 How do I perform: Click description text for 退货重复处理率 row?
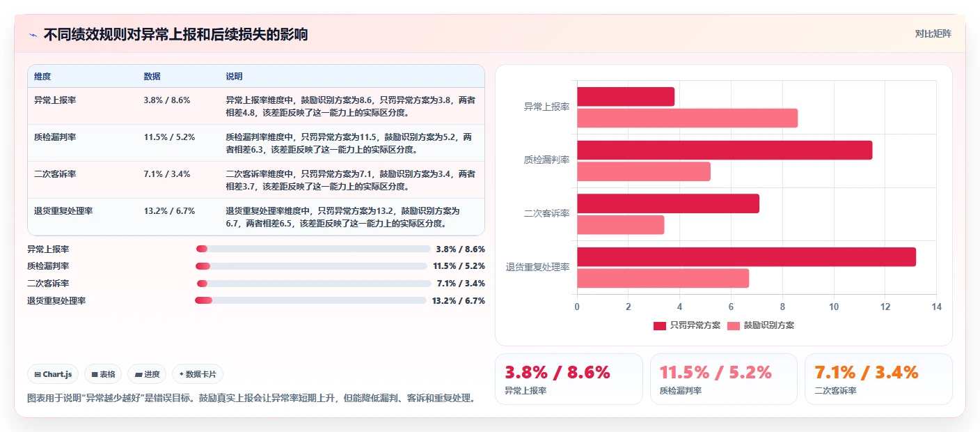tap(343, 217)
